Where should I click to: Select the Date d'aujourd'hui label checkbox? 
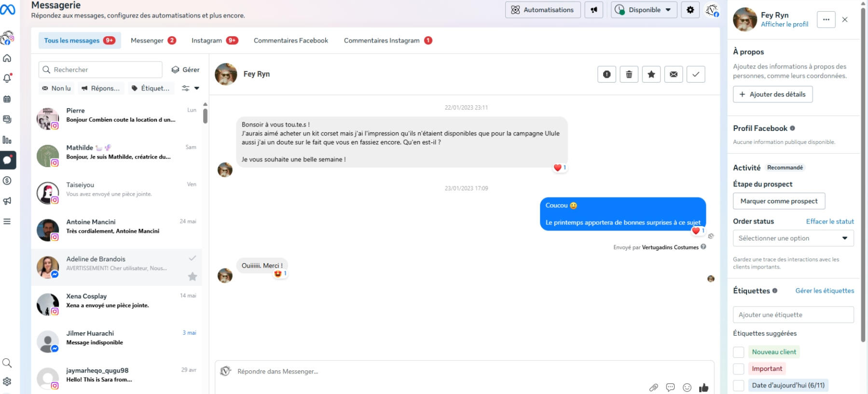[738, 385]
